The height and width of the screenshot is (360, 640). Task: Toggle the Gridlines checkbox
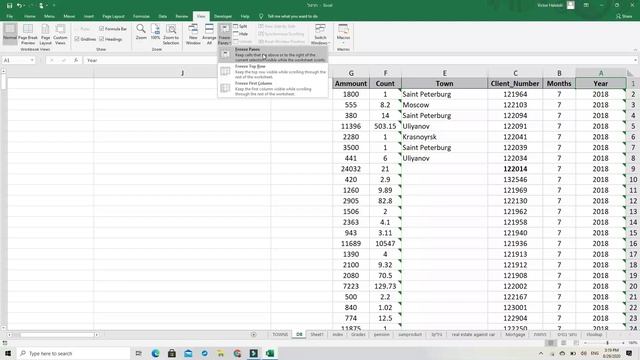point(77,39)
